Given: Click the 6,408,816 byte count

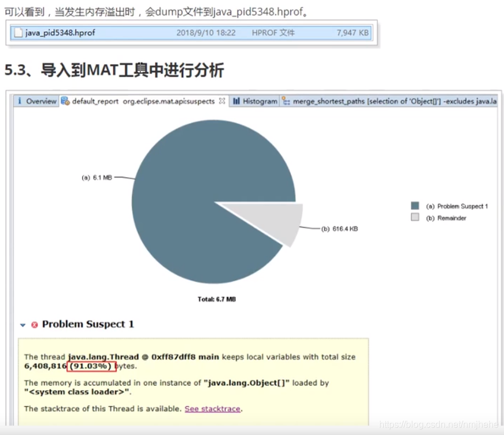Looking at the screenshot, I should [x=45, y=366].
